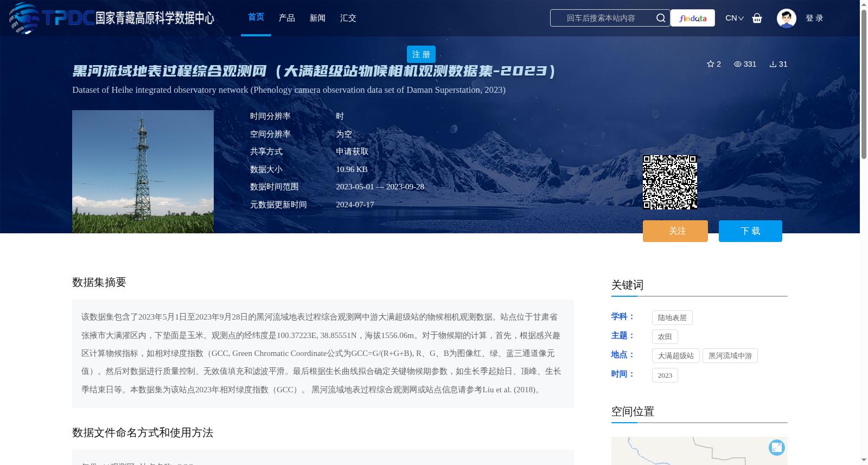Click the 大满超级站 keyword tag

pos(676,356)
